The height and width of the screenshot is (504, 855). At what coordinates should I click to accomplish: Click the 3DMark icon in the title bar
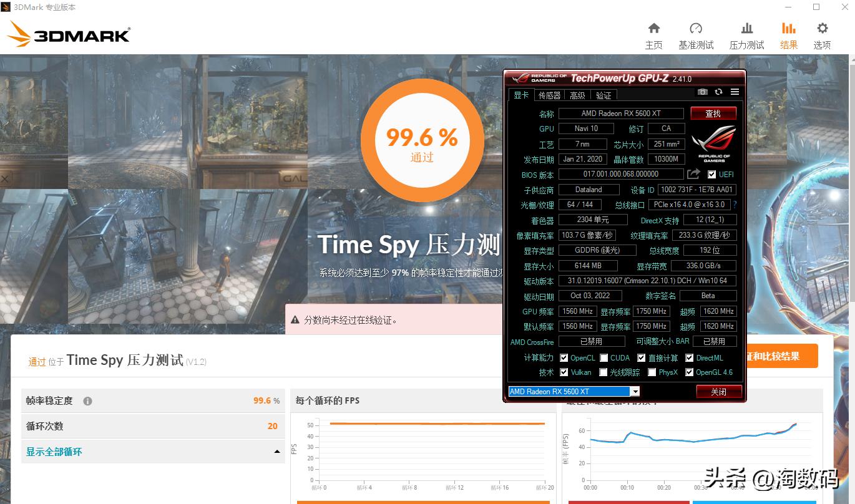[6, 7]
